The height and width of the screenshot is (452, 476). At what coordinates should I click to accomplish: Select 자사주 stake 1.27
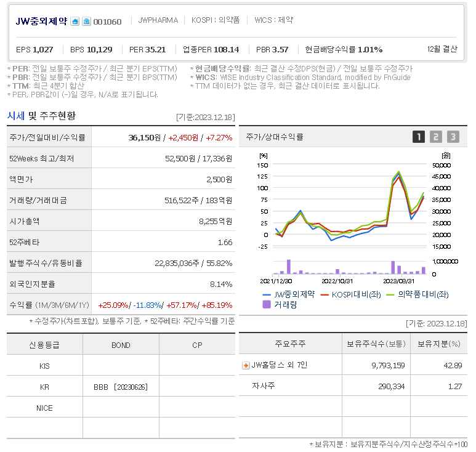tap(455, 387)
